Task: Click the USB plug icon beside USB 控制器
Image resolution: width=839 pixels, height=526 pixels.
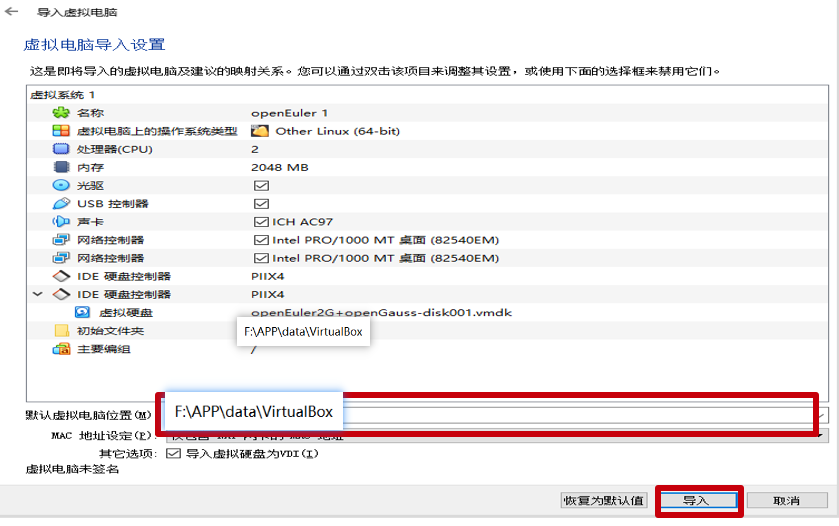Action: tap(61, 203)
